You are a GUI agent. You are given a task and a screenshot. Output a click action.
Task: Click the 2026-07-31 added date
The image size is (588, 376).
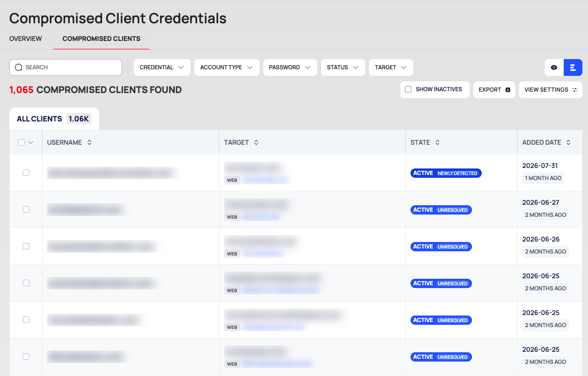tap(540, 166)
